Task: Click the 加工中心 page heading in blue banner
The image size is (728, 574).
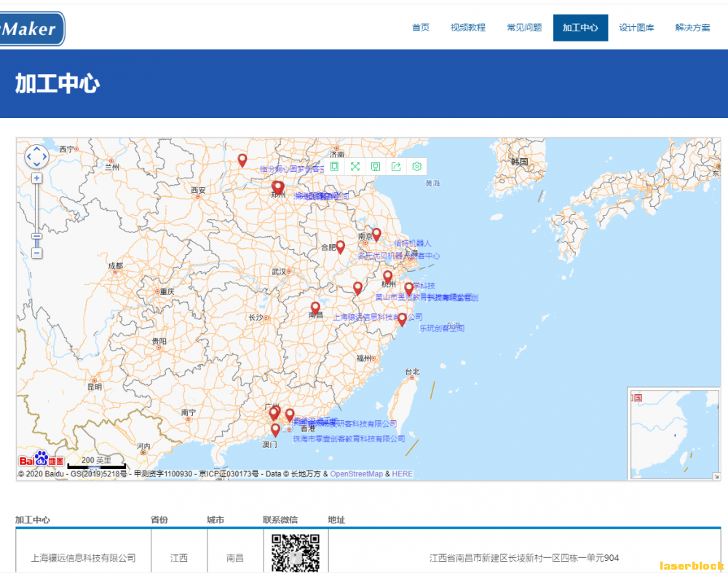Action: [x=58, y=84]
